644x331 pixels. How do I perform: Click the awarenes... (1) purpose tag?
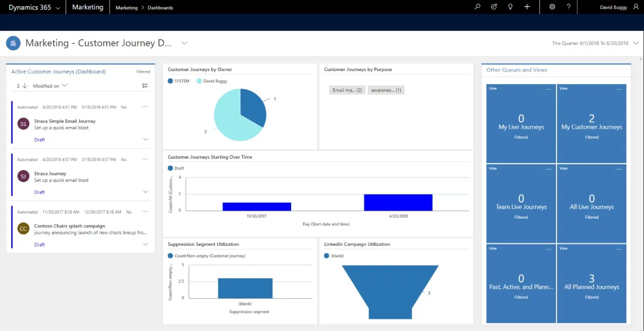(386, 90)
